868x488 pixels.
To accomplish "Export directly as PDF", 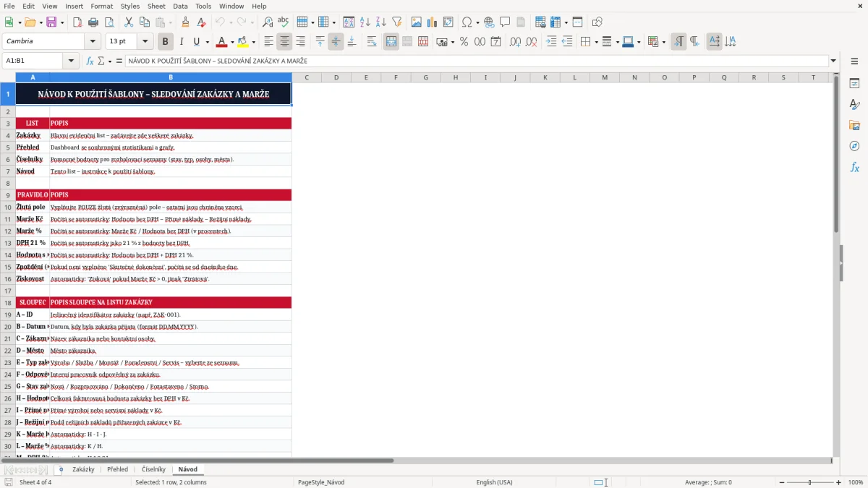I will point(78,22).
